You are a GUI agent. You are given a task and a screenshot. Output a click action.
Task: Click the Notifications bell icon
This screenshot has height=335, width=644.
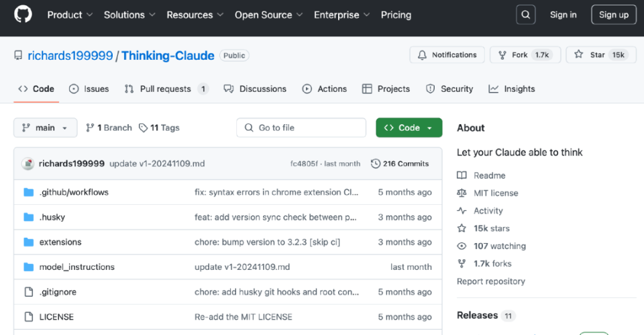422,55
